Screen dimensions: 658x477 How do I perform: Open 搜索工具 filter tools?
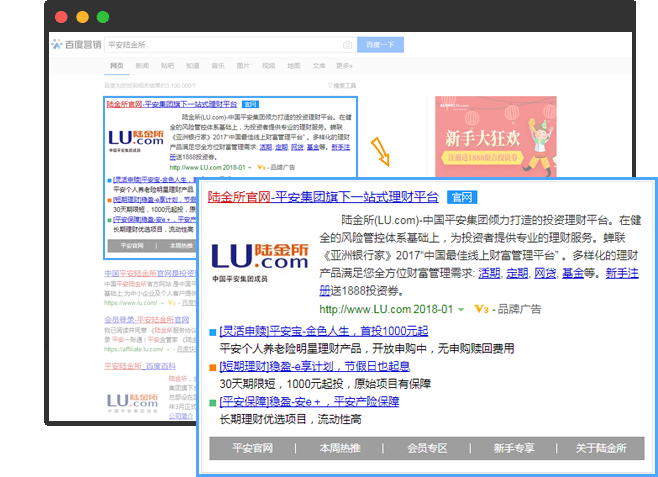point(342,86)
